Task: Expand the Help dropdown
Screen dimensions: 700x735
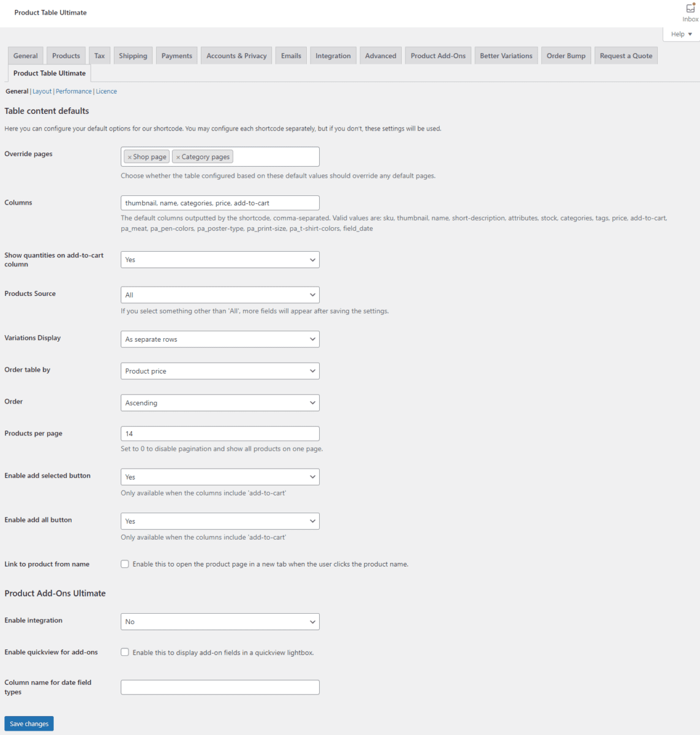Action: (681, 34)
